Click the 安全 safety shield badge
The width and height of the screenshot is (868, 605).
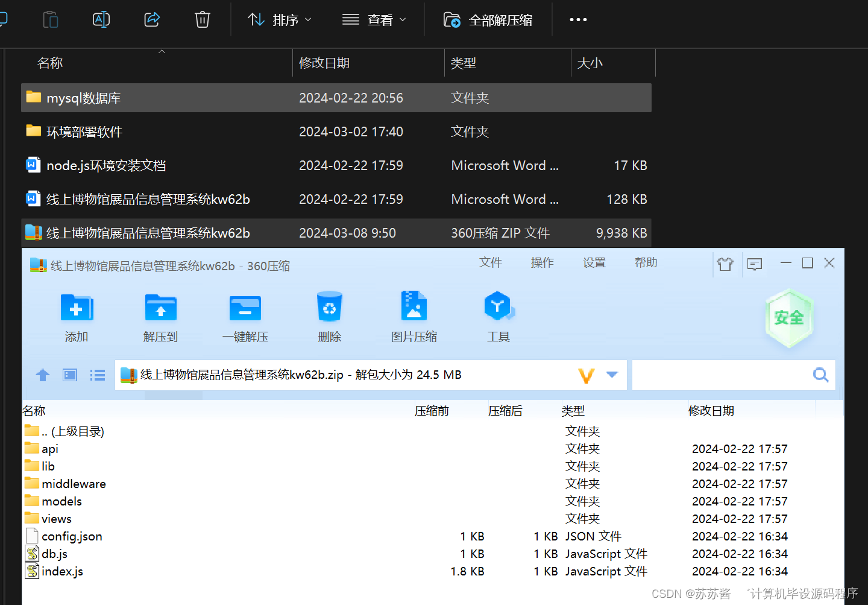788,318
